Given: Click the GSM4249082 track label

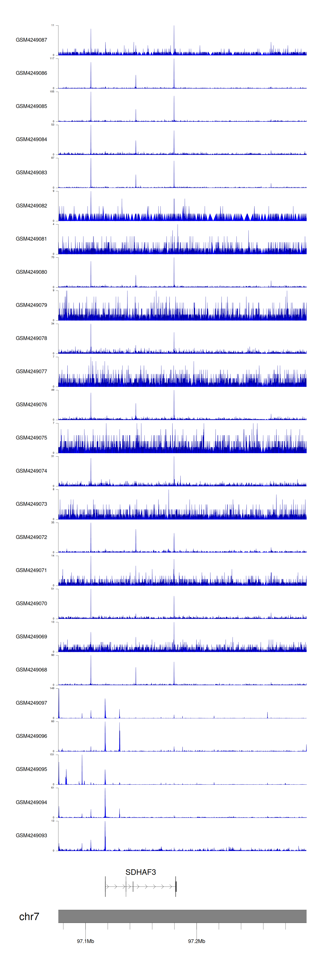Looking at the screenshot, I should [x=31, y=206].
